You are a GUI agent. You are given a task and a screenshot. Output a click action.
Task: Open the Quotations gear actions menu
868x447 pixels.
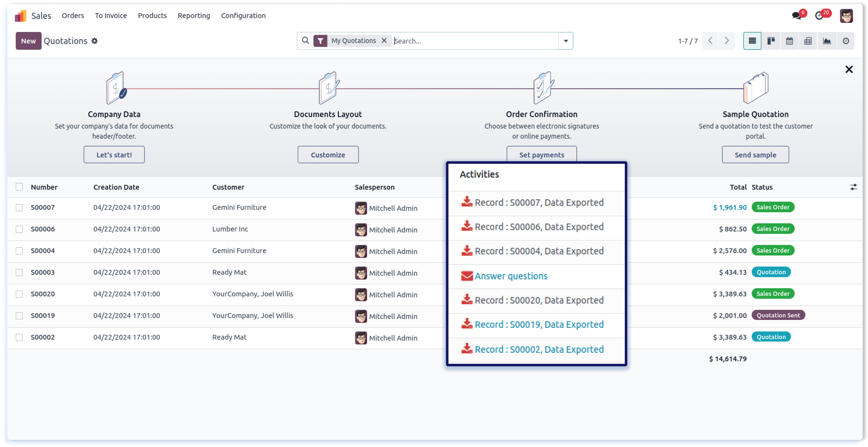click(x=95, y=41)
